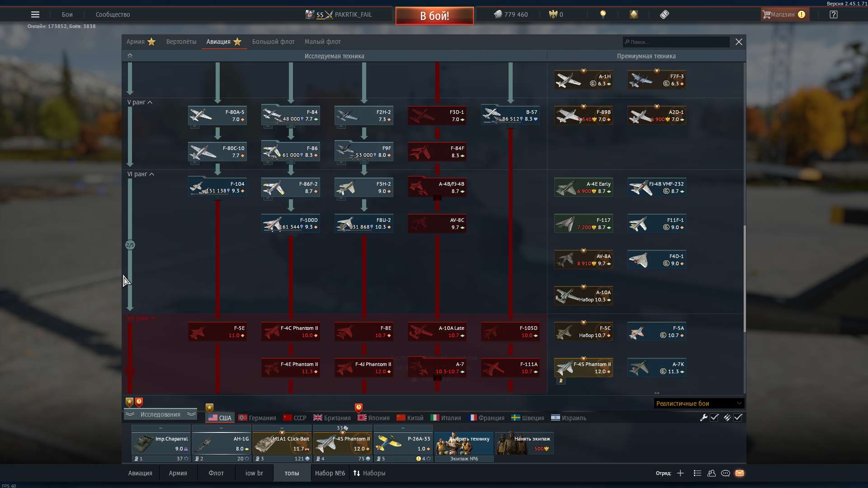Switch to the Большой флот tab
868x488 pixels.
pyautogui.click(x=273, y=42)
